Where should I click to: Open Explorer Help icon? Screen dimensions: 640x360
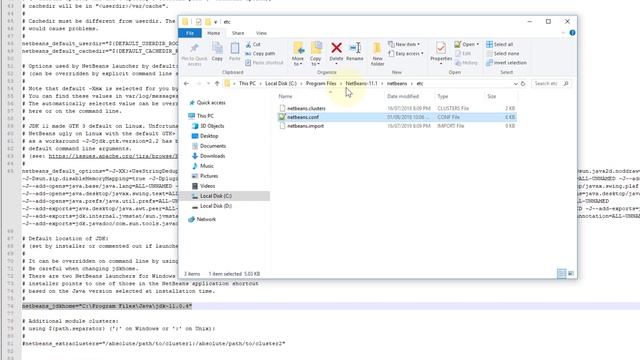click(x=572, y=33)
